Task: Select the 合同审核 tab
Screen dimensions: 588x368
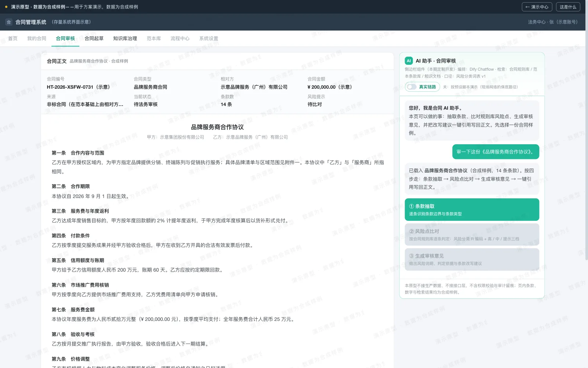Action: tap(65, 38)
